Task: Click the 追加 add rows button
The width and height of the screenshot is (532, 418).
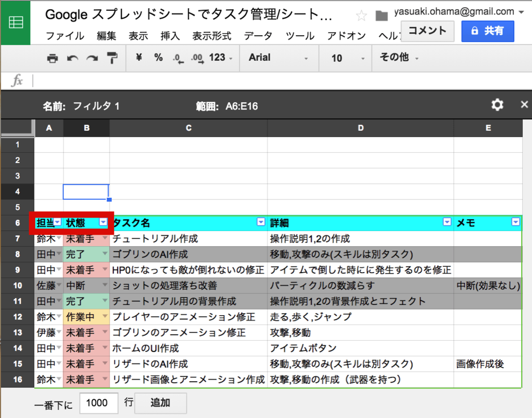Action: pos(161,403)
